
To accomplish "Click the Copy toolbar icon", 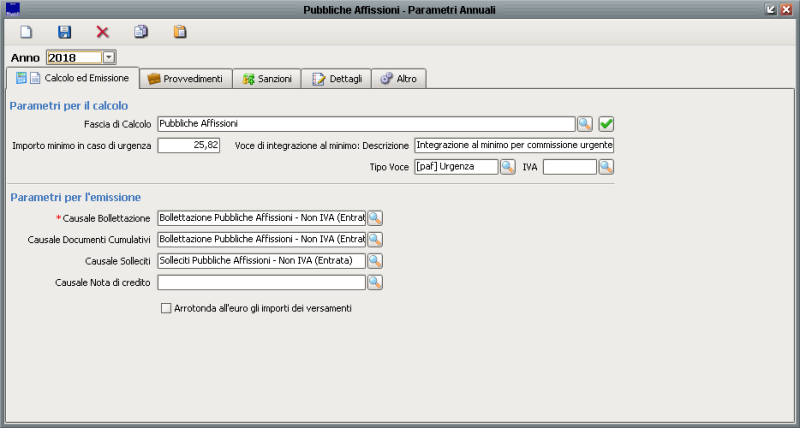I will tap(141, 32).
